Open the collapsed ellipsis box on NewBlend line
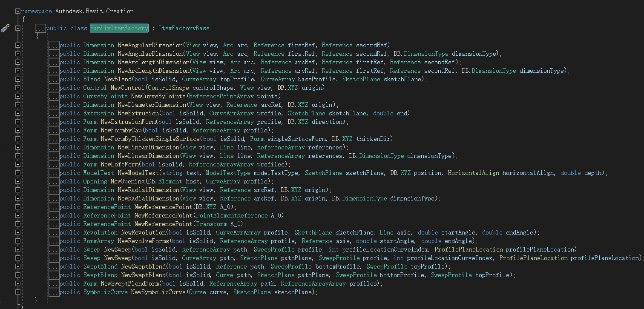644x309 pixels. [54, 80]
